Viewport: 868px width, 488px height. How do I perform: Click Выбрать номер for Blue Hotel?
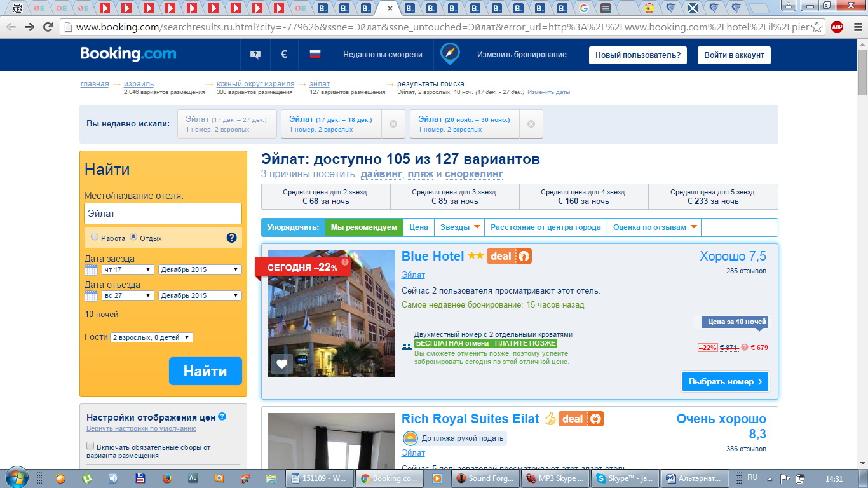[x=725, y=382]
